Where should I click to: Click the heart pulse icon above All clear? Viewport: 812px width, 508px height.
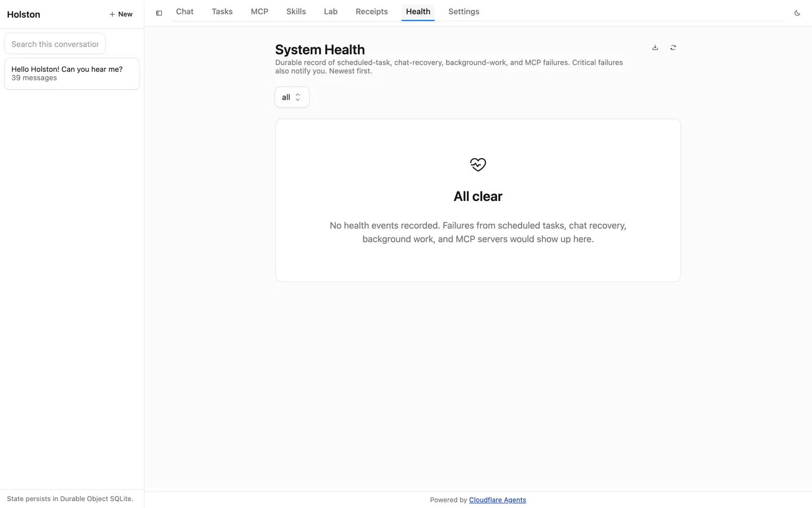(478, 164)
